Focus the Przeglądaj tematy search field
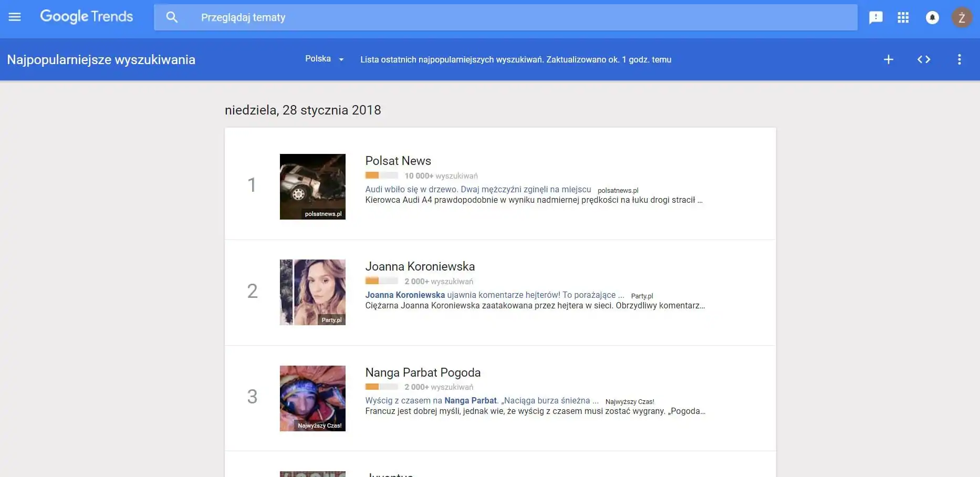 pyautogui.click(x=505, y=17)
